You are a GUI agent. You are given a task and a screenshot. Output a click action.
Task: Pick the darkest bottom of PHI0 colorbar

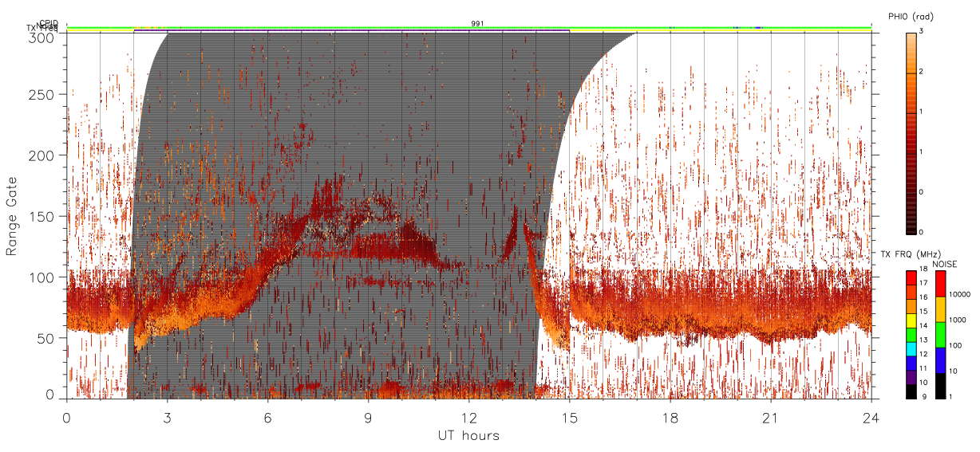(x=911, y=231)
